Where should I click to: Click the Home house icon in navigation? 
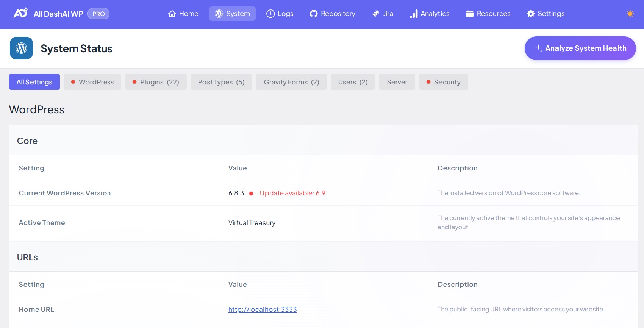click(x=172, y=14)
